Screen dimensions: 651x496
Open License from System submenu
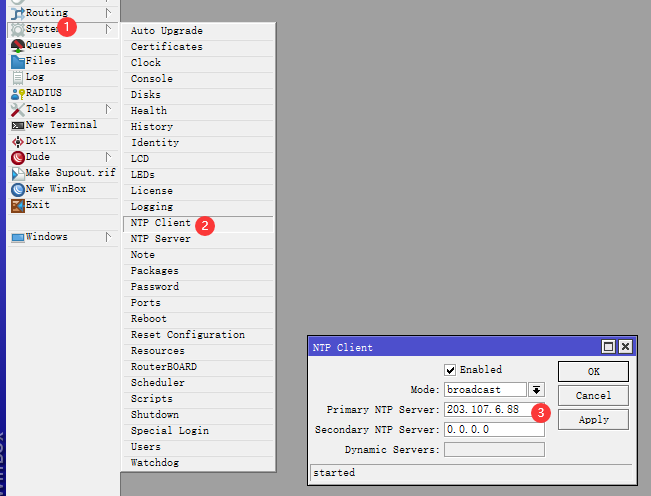198,191
